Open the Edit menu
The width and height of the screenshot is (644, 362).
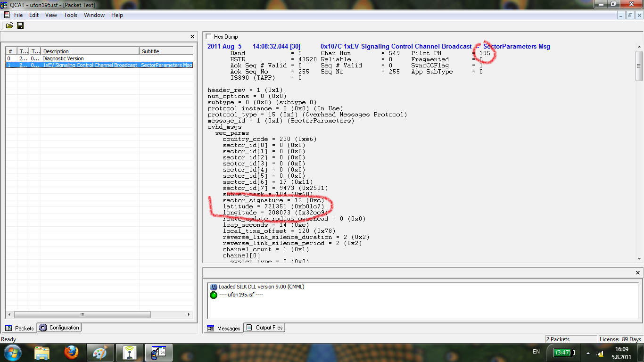point(34,15)
